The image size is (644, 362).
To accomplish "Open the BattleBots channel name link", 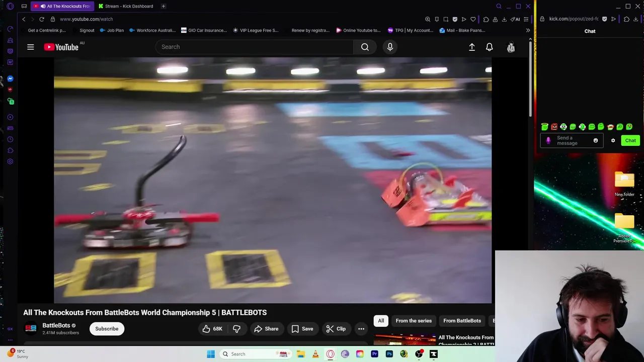I will click(x=56, y=325).
